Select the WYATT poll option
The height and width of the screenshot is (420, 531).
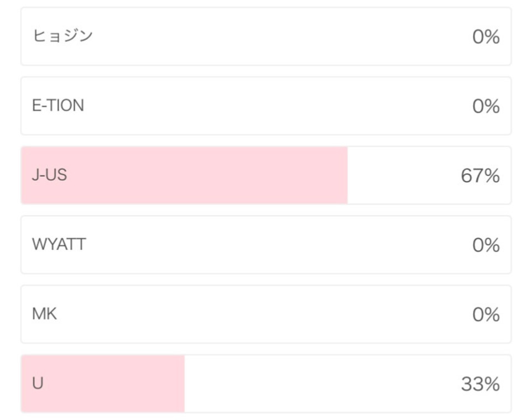pyautogui.click(x=266, y=245)
